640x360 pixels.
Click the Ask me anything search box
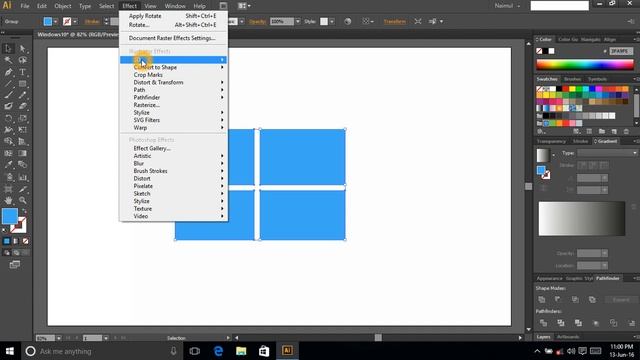(x=101, y=351)
